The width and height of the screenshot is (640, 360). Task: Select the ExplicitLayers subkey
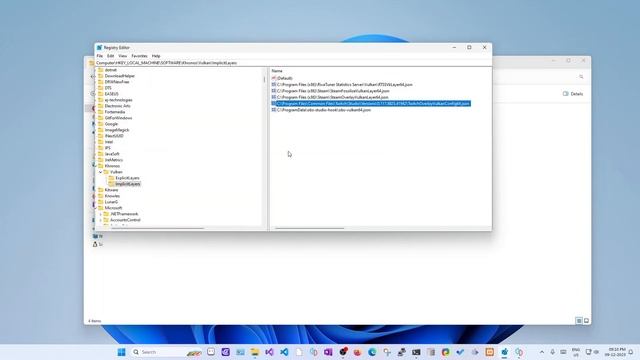(x=127, y=178)
